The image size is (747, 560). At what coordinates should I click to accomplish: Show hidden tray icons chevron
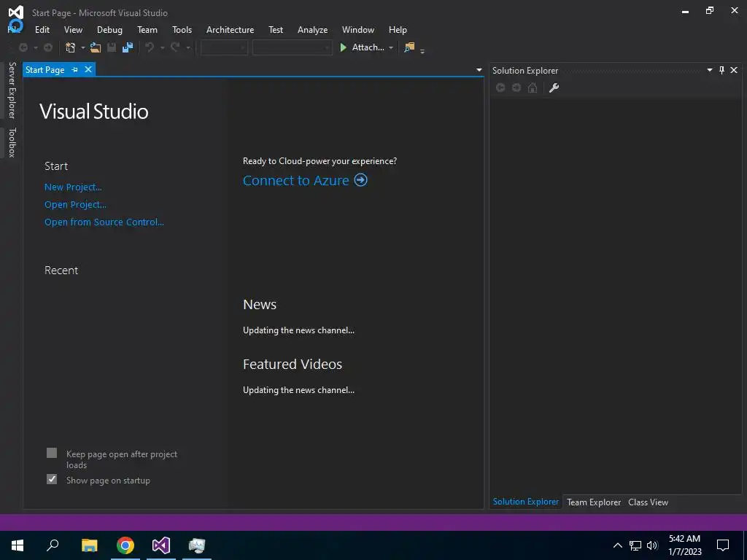[x=617, y=545]
